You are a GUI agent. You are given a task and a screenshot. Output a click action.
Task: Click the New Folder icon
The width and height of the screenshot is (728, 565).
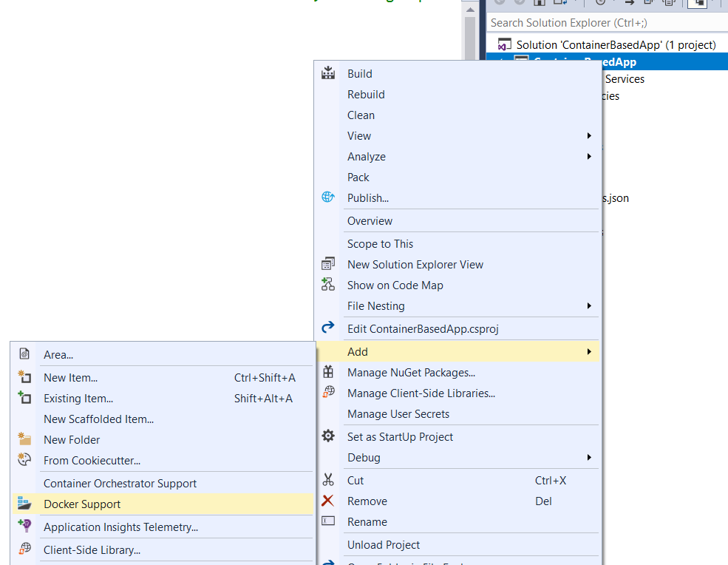(x=24, y=439)
